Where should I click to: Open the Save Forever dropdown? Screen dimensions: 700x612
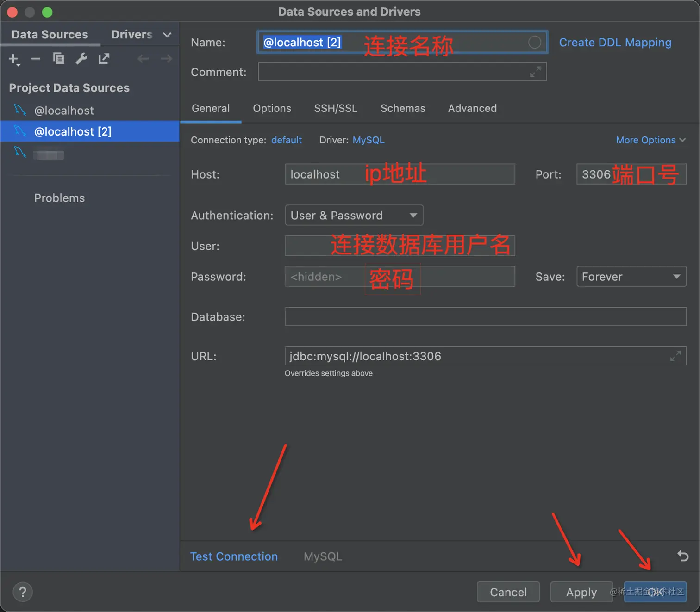(x=631, y=276)
